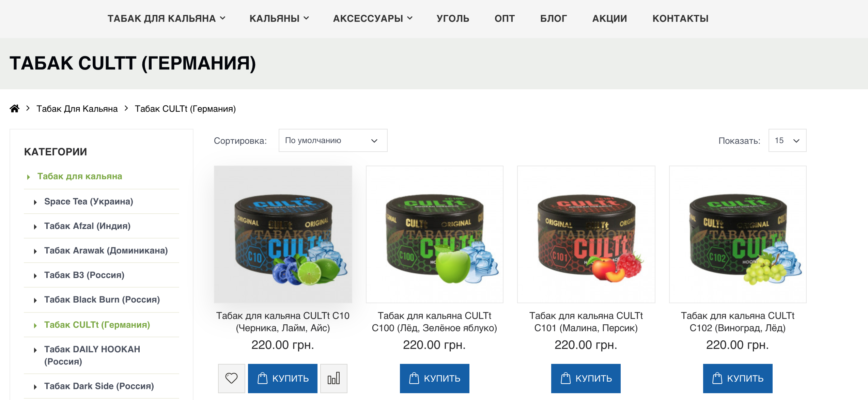Open the Показать items count dropdown

[787, 140]
